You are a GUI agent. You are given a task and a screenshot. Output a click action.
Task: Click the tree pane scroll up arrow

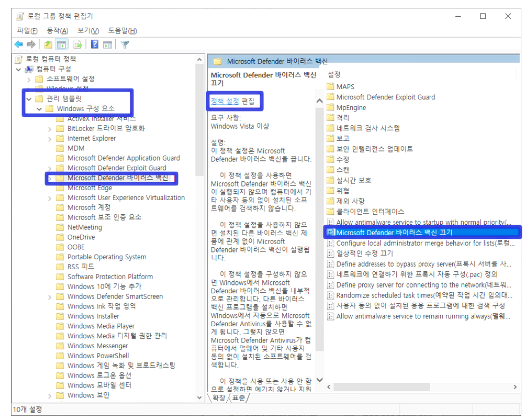pyautogui.click(x=199, y=60)
